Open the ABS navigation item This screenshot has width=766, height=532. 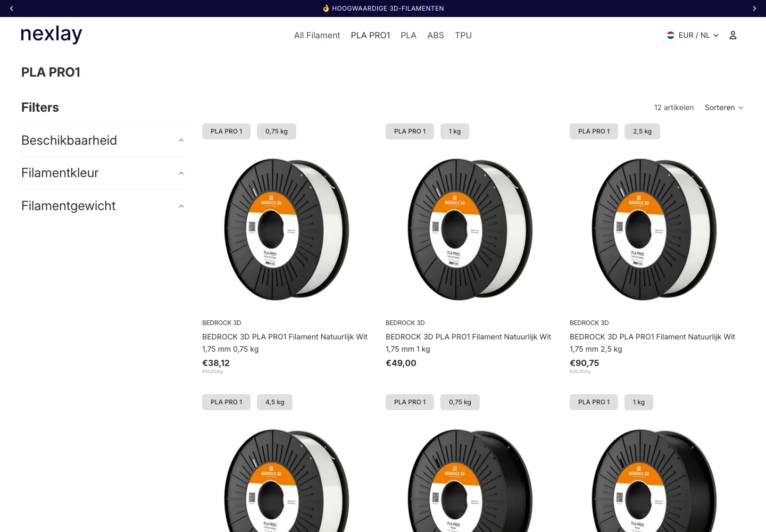pyautogui.click(x=436, y=35)
